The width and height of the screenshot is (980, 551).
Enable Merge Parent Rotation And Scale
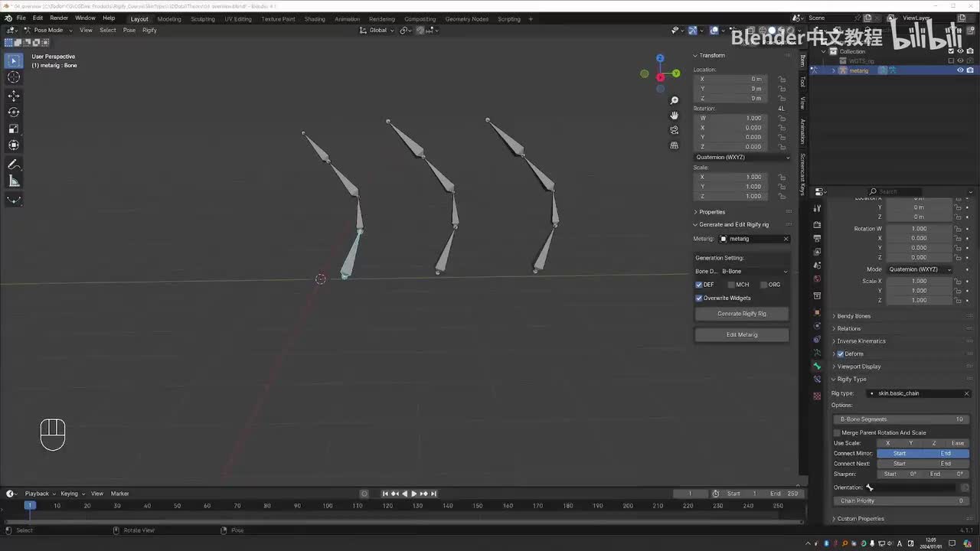837,432
